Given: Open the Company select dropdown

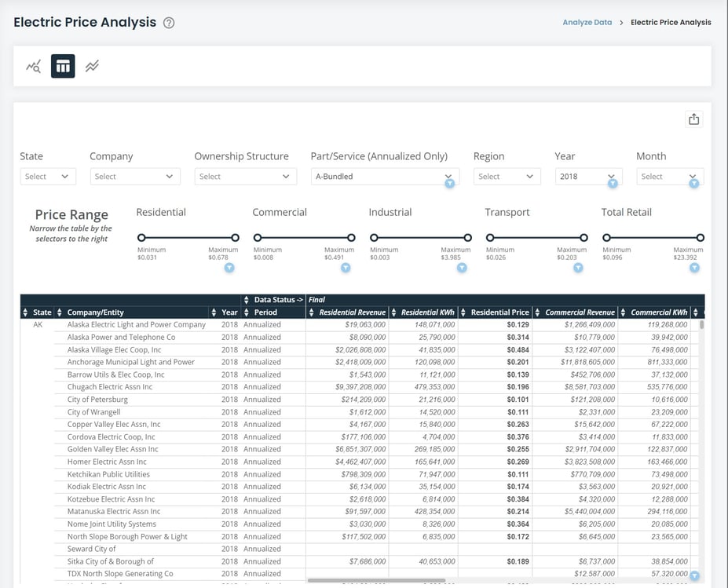Looking at the screenshot, I should 135,177.
